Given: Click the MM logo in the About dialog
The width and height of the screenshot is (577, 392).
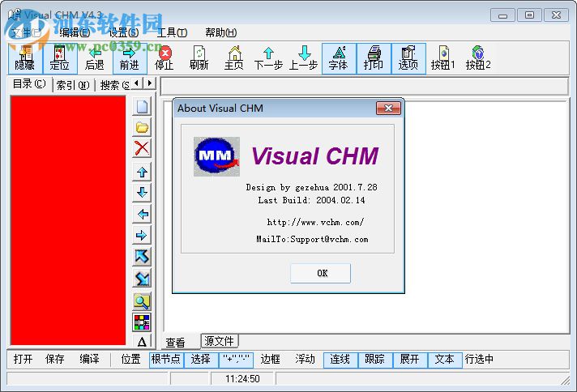Looking at the screenshot, I should coord(216,156).
